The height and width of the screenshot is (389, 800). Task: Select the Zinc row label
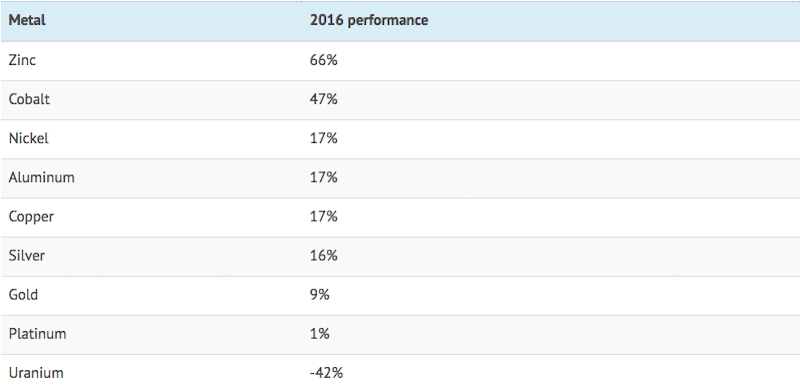22,60
